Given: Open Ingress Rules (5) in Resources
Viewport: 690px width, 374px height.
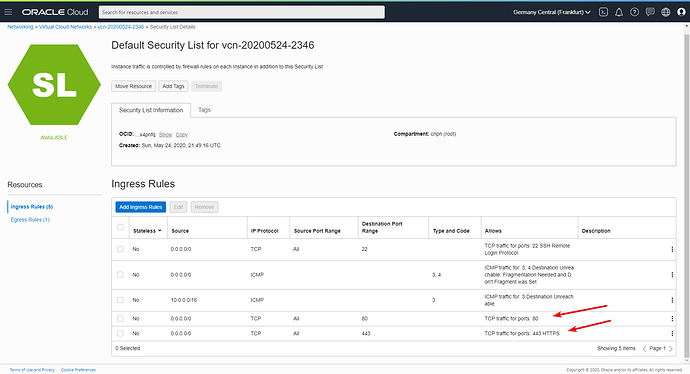Looking at the screenshot, I should [x=32, y=207].
